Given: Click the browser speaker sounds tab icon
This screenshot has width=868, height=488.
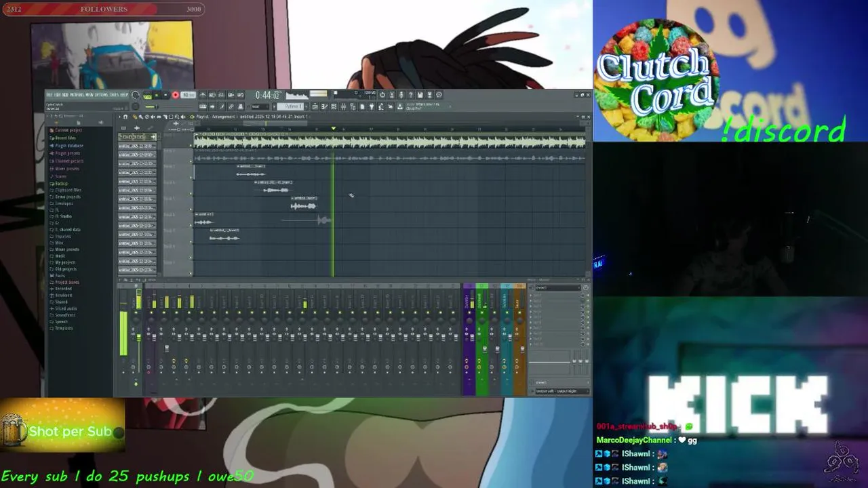Looking at the screenshot, I should 101,122.
